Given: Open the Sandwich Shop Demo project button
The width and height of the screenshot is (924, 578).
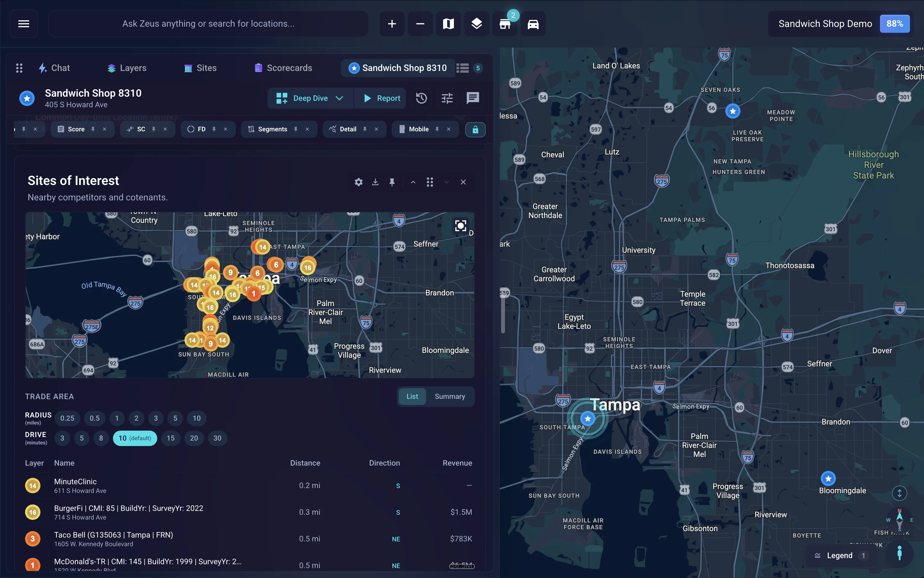Looking at the screenshot, I should tap(825, 24).
